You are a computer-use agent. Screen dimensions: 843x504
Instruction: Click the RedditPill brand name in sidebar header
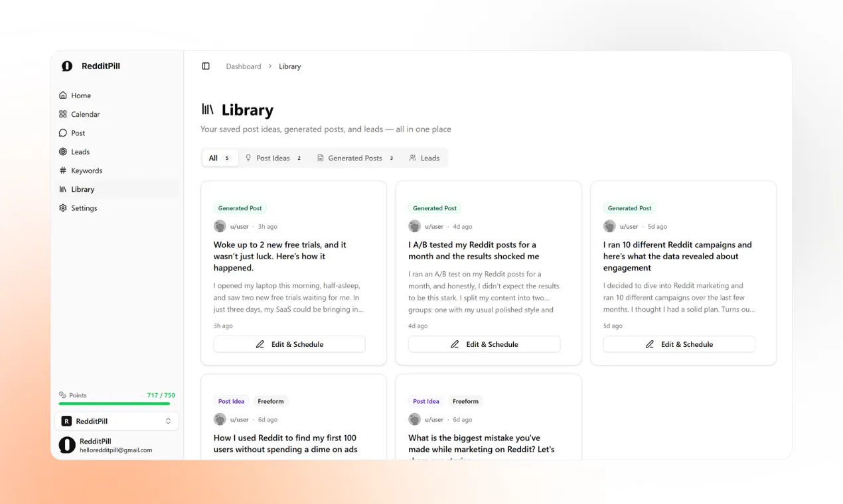(x=101, y=66)
